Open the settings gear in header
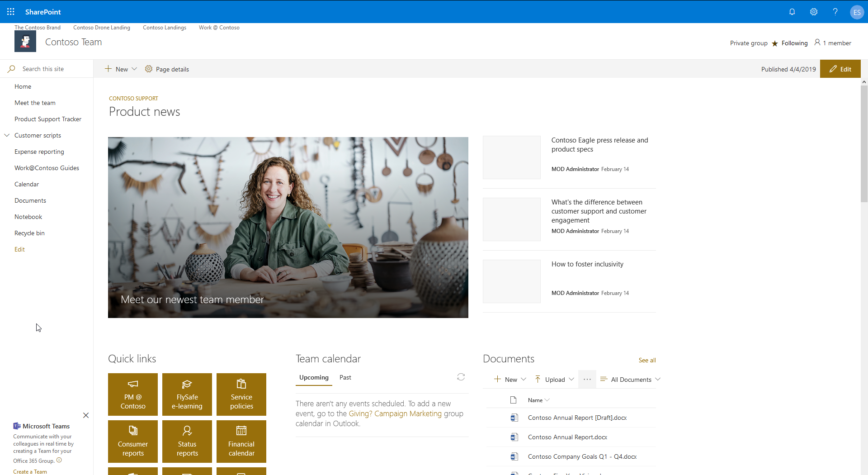Viewport: 868px width, 475px height. (x=814, y=12)
